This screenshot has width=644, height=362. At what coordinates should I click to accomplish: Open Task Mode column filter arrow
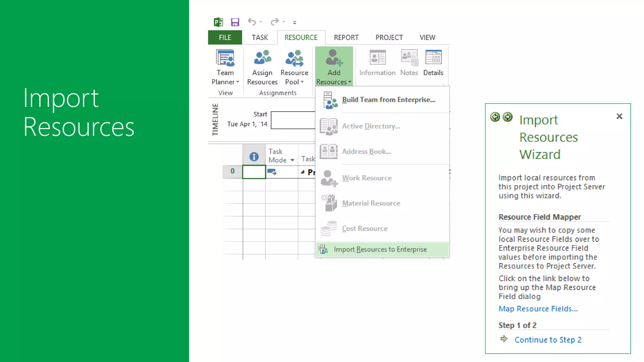tap(292, 160)
